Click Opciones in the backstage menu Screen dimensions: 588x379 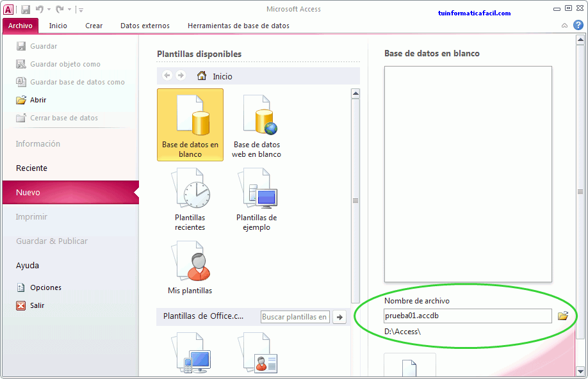pos(45,287)
